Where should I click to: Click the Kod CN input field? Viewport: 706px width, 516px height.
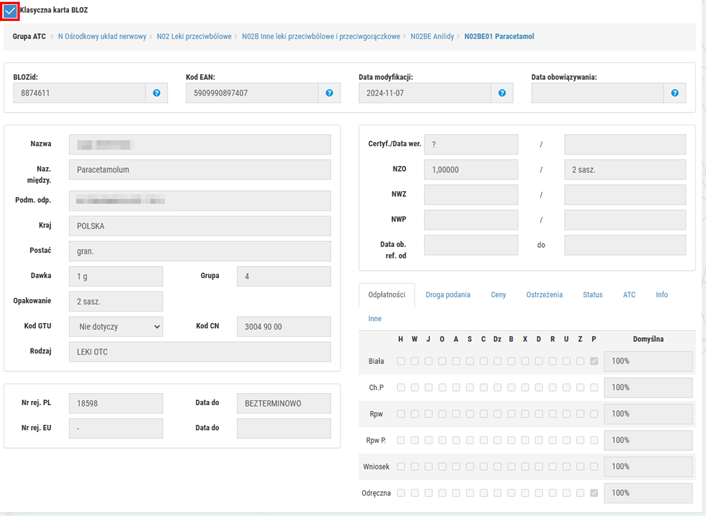click(283, 327)
